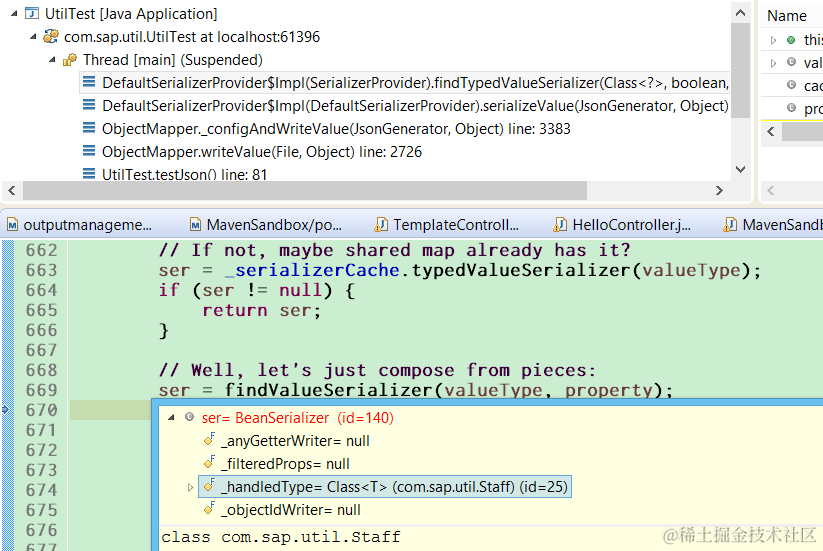Select the _filteredProps= null field

click(x=288, y=464)
